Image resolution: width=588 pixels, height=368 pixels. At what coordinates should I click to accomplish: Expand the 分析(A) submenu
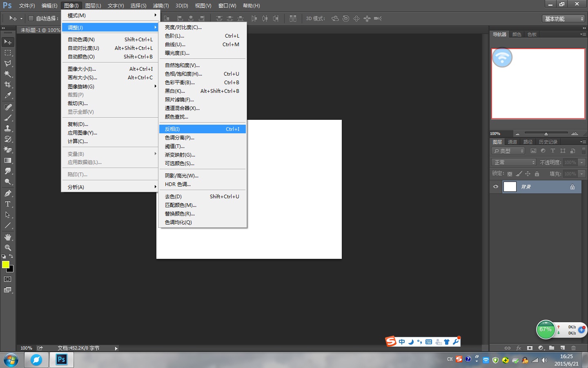tap(109, 187)
